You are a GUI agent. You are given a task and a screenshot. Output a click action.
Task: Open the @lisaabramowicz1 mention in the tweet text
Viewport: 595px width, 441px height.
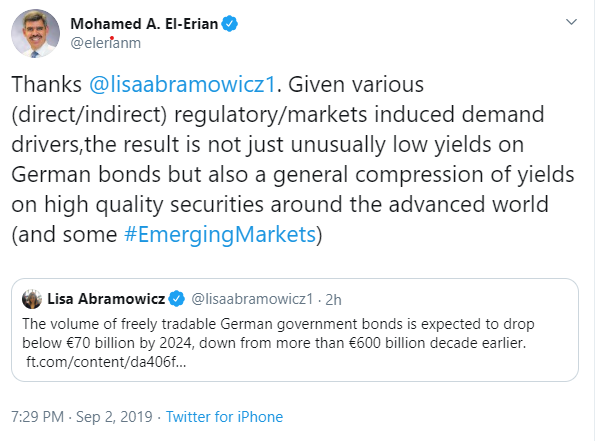point(182,84)
